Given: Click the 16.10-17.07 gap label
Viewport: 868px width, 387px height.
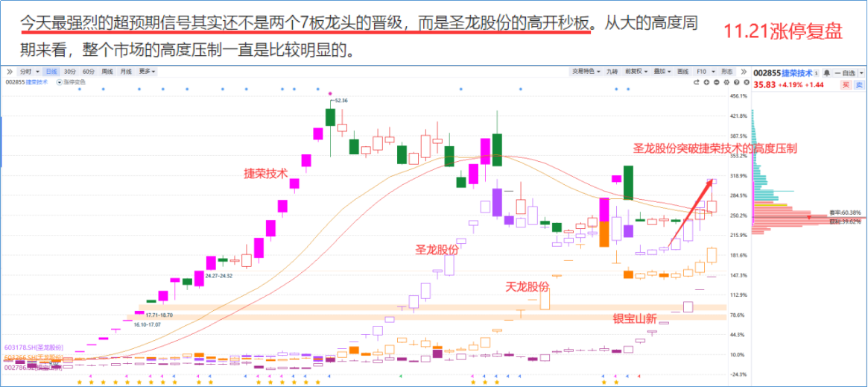Looking at the screenshot, I should pyautogui.click(x=148, y=324).
